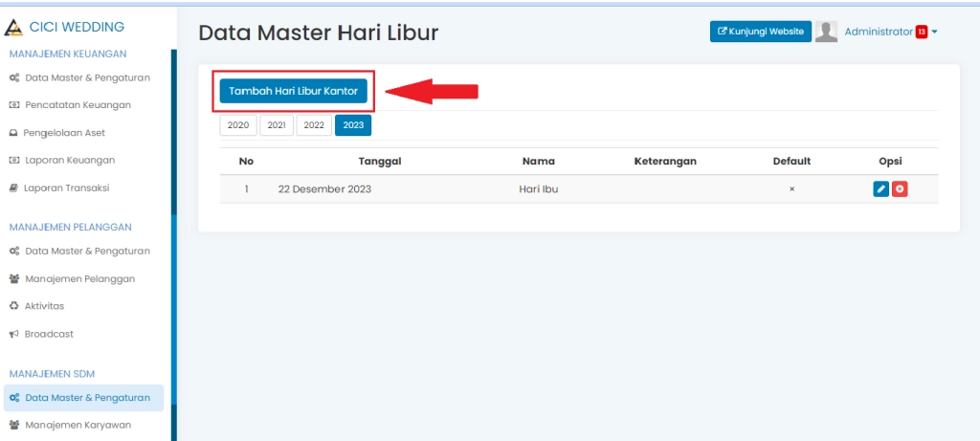The image size is (980, 441).
Task: Click the Nama column header
Action: 538,161
